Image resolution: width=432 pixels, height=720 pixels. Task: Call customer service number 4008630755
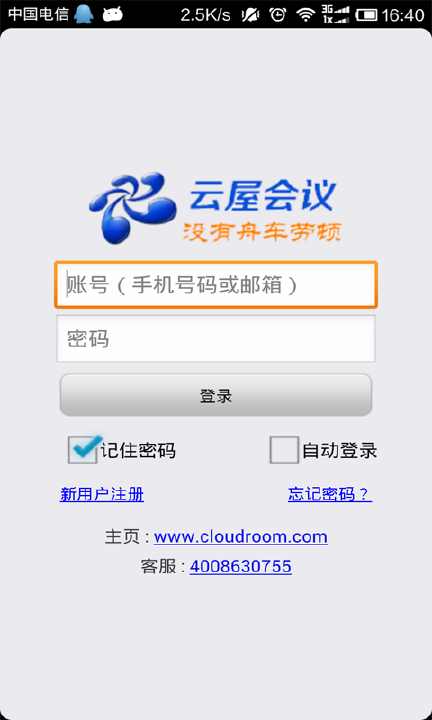[x=241, y=566]
